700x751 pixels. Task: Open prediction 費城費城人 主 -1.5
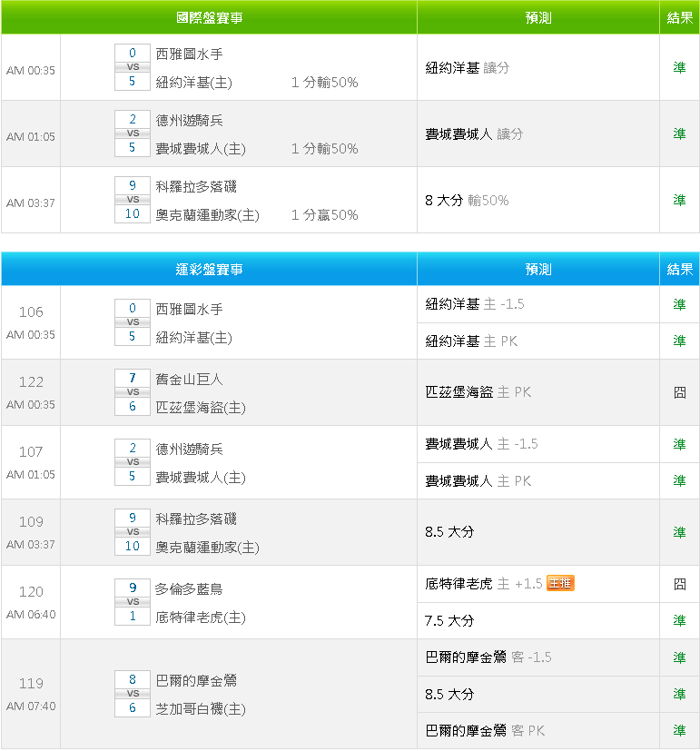point(481,444)
